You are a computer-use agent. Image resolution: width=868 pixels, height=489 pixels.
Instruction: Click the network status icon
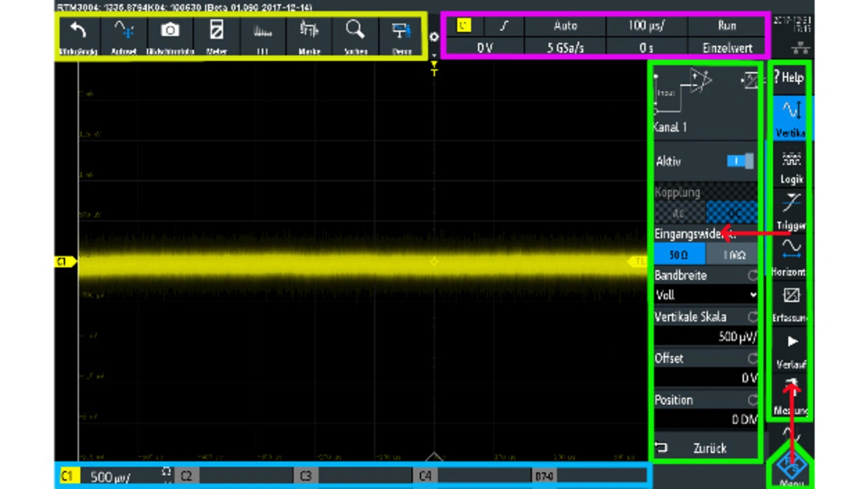[800, 48]
